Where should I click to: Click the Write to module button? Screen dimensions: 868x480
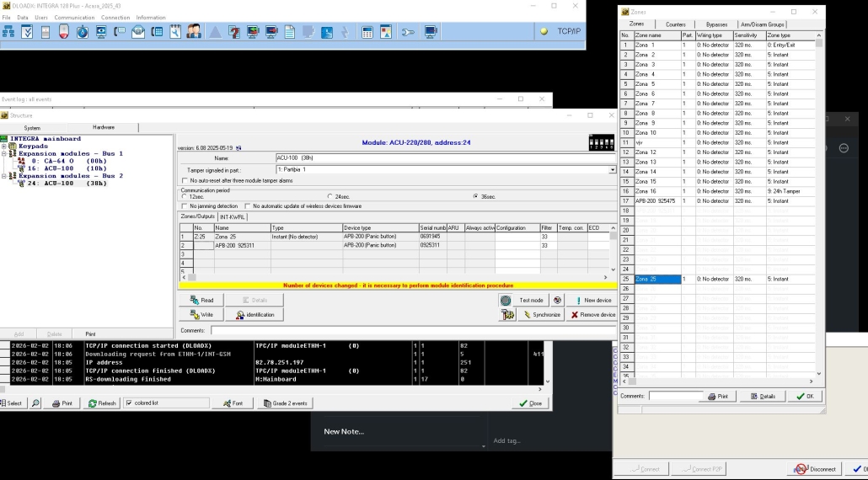click(201, 314)
